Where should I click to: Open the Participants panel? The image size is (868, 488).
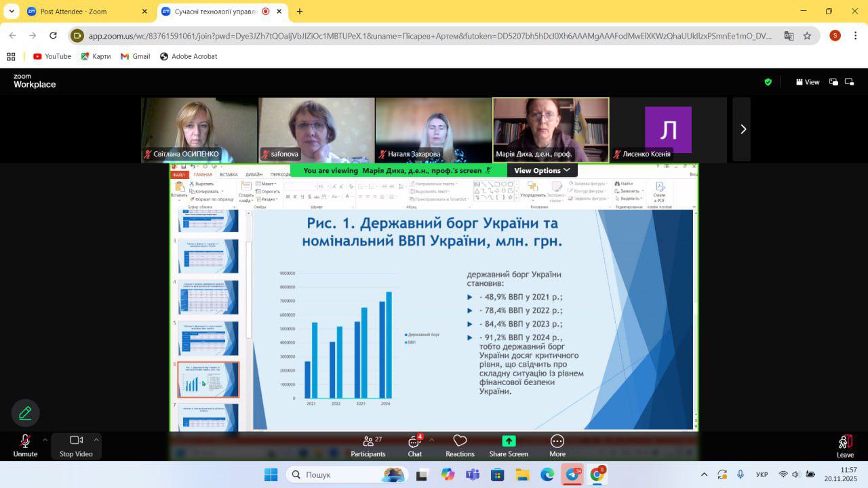[369, 446]
